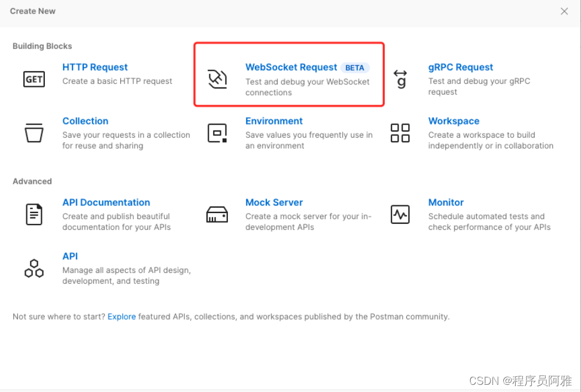
Task: Create a new Collection via title
Action: tap(85, 121)
